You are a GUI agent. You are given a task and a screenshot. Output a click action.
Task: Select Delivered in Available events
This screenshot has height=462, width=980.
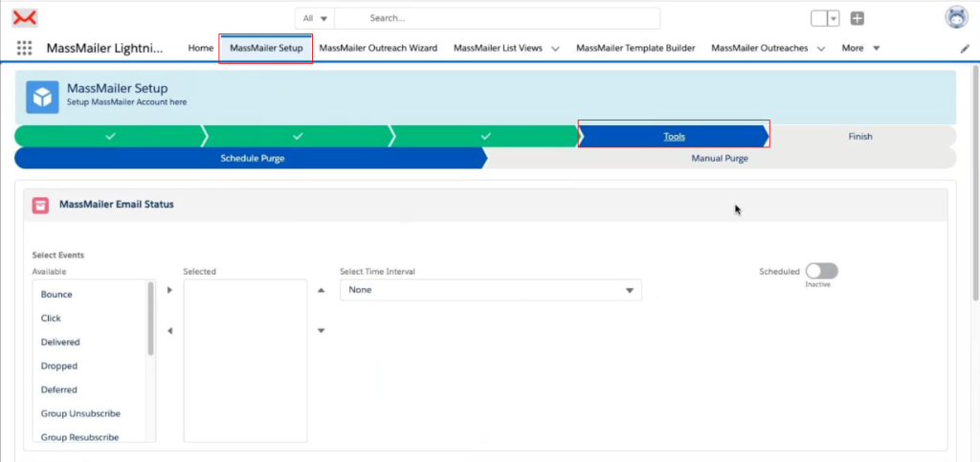point(90,342)
